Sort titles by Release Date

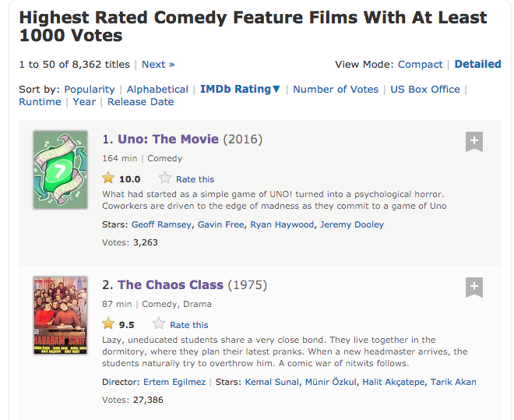tap(141, 102)
